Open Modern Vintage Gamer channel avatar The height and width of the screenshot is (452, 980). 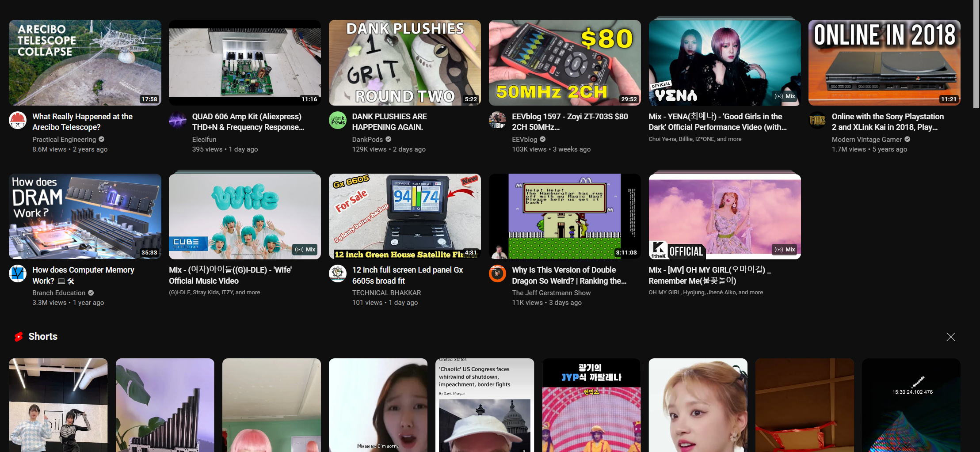click(x=817, y=120)
